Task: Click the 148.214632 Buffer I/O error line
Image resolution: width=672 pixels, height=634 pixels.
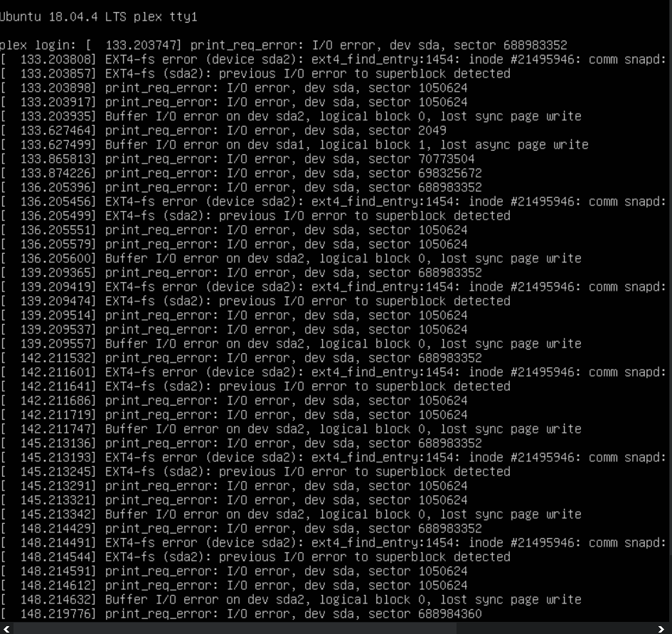Action: tap(291, 600)
